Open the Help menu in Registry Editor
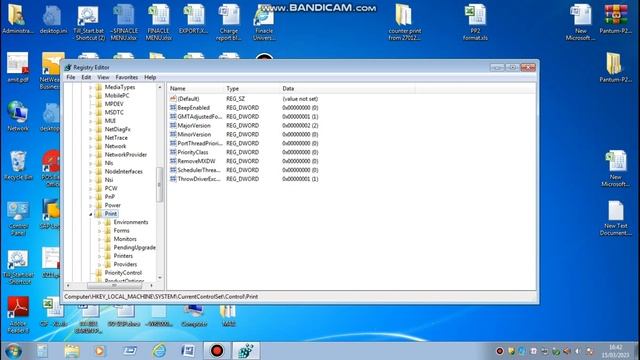640x360 pixels. [150, 77]
